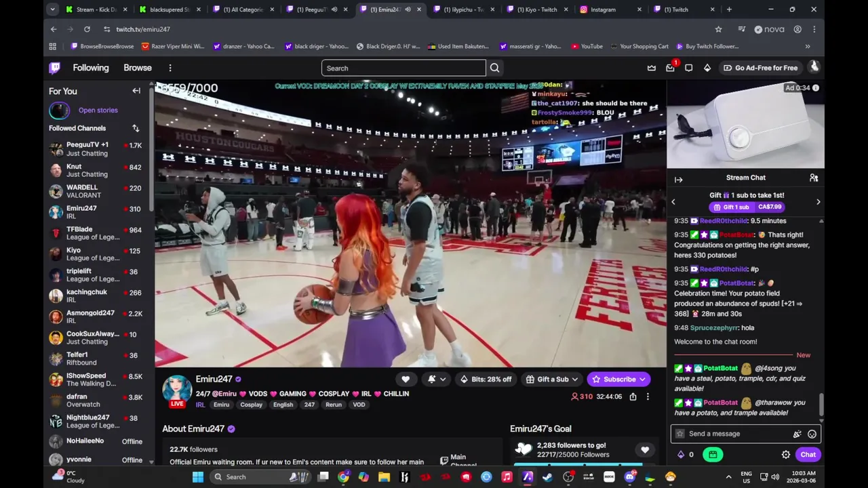
Task: Open emote picker smiley in chat box
Action: (x=812, y=434)
